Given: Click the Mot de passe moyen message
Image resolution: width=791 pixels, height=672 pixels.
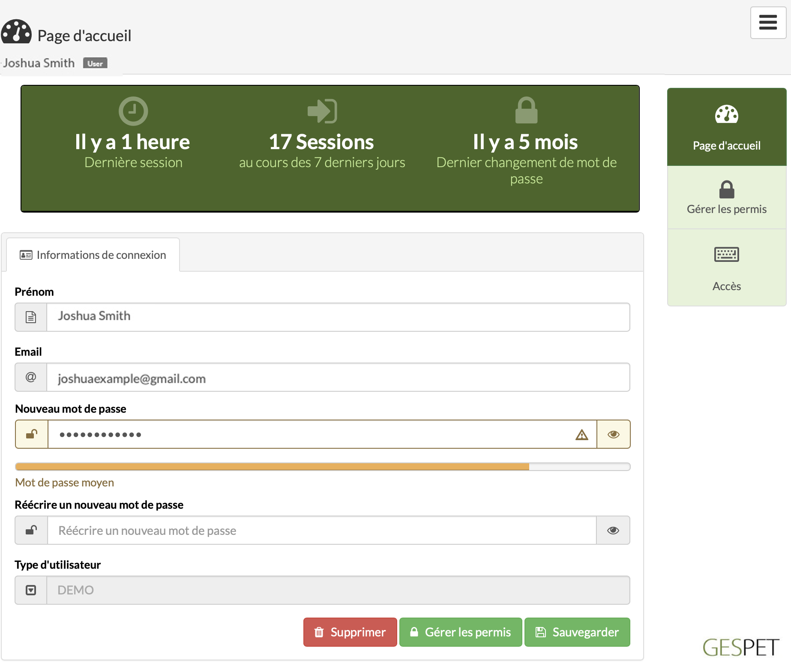Looking at the screenshot, I should pos(65,483).
